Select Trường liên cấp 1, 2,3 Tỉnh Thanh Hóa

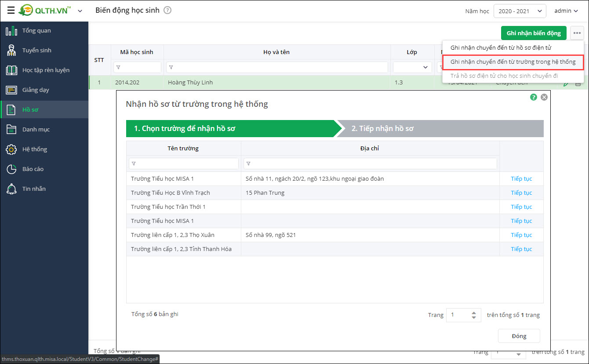coord(181,249)
